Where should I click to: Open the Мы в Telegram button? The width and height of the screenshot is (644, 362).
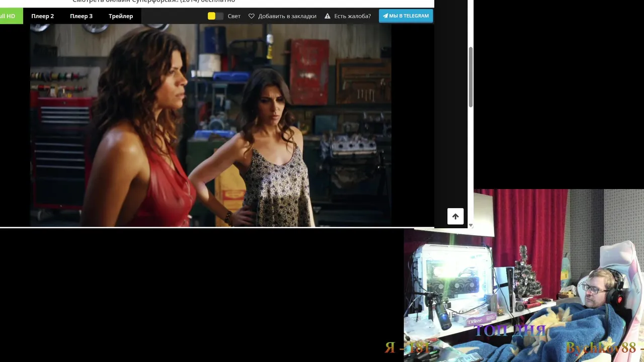pyautogui.click(x=406, y=16)
